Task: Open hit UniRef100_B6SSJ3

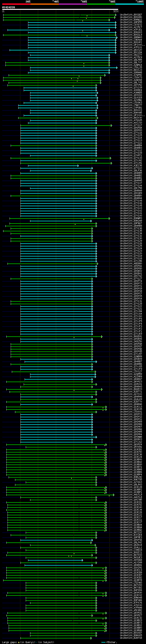Action: coord(131,70)
